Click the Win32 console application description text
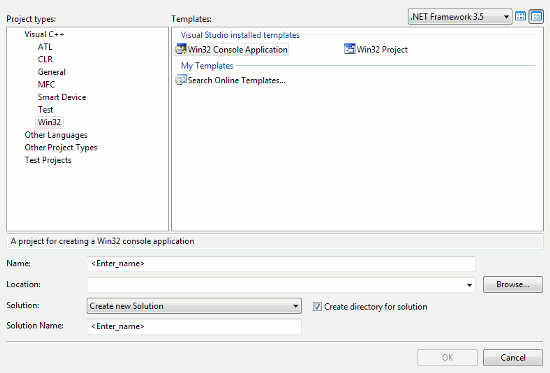The height and width of the screenshot is (373, 550). pyautogui.click(x=102, y=241)
